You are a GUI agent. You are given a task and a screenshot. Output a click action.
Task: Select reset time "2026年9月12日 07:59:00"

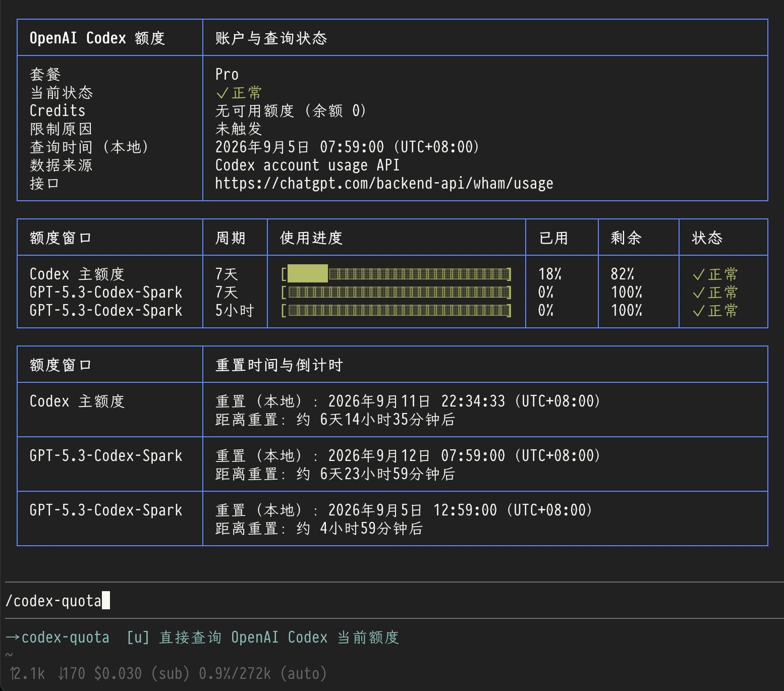[x=417, y=455]
